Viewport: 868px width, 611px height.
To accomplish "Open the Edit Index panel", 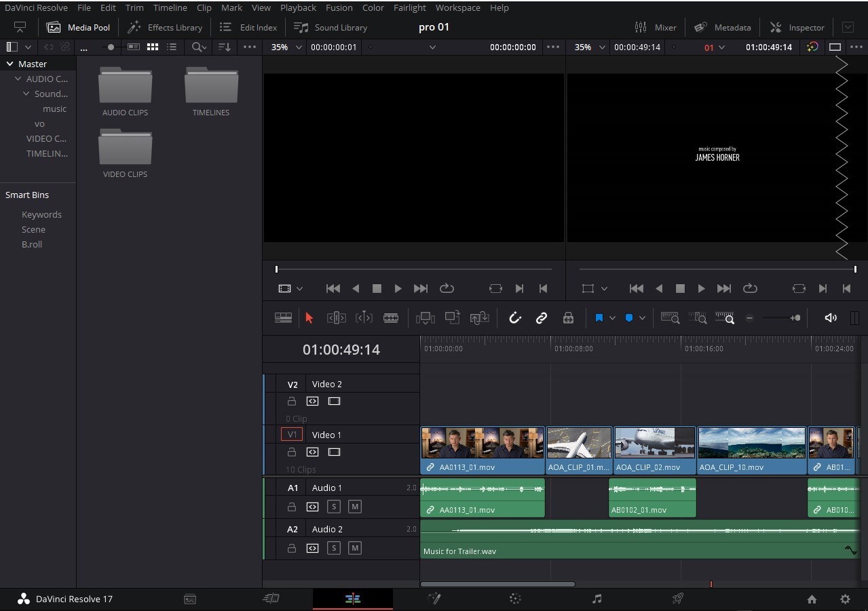I will [248, 27].
